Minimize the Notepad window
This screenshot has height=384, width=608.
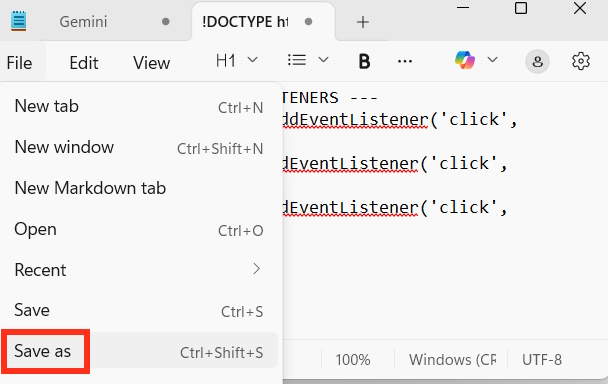point(463,8)
